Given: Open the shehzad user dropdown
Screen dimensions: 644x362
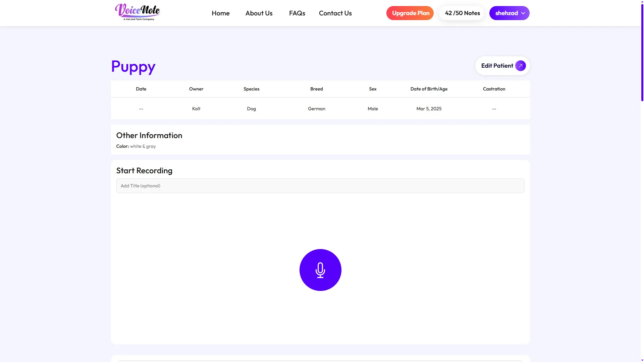Looking at the screenshot, I should pos(509,13).
